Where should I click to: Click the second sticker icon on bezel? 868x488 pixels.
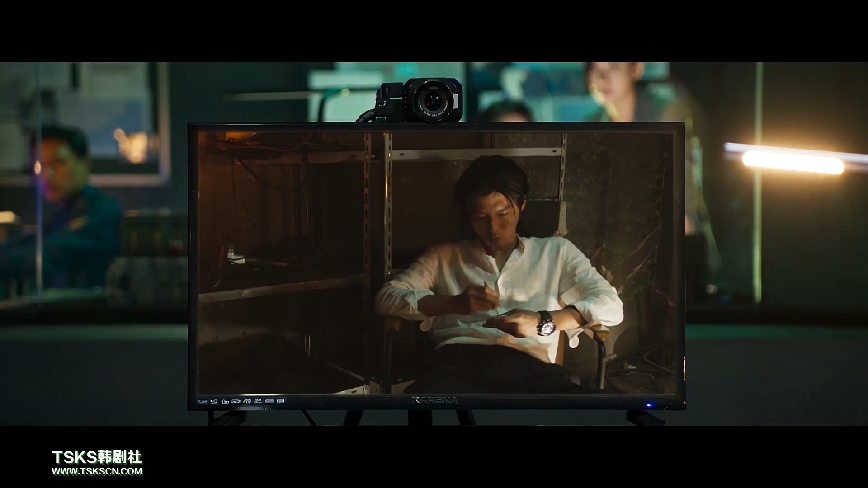pos(213,401)
